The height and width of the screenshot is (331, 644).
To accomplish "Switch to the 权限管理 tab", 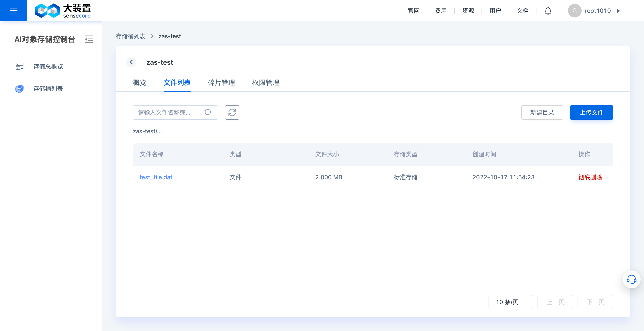I will [266, 83].
